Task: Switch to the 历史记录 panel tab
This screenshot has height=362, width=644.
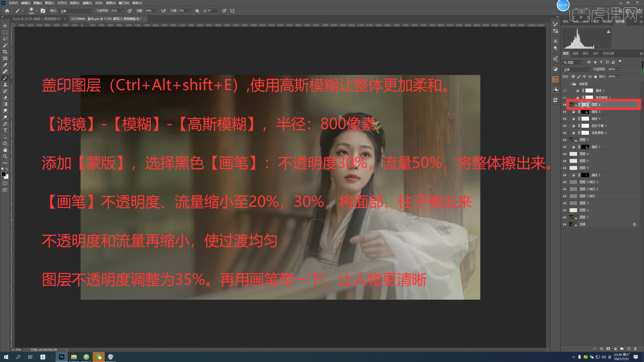Action: point(608,53)
